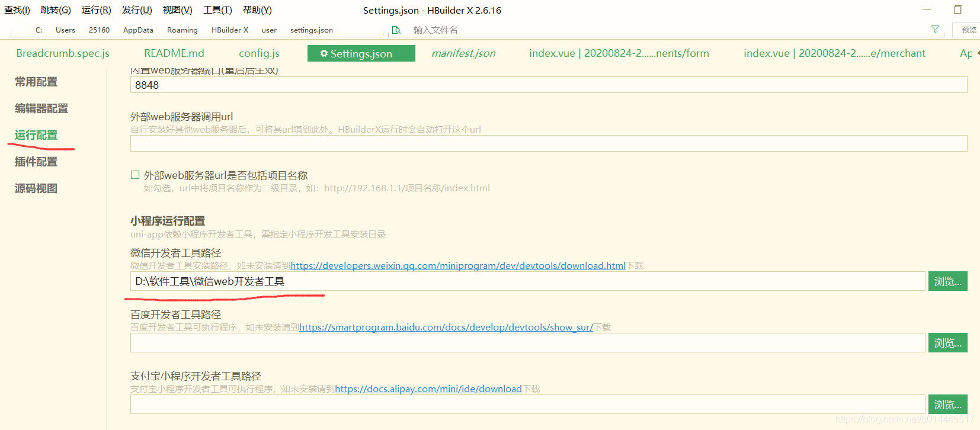980x430 pixels.
Task: Restore the HBuilder X window size
Action: coord(958,9)
